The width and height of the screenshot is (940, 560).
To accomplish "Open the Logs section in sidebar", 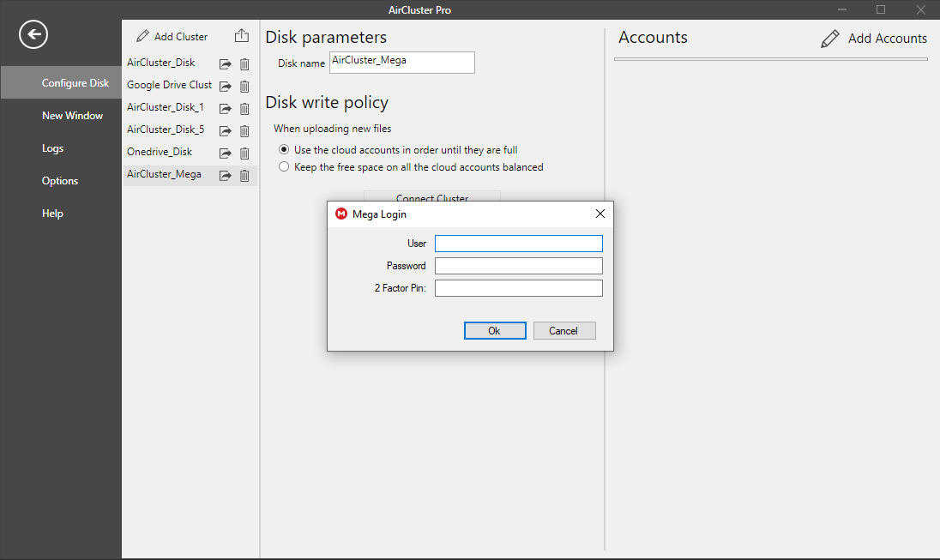I will coord(53,148).
